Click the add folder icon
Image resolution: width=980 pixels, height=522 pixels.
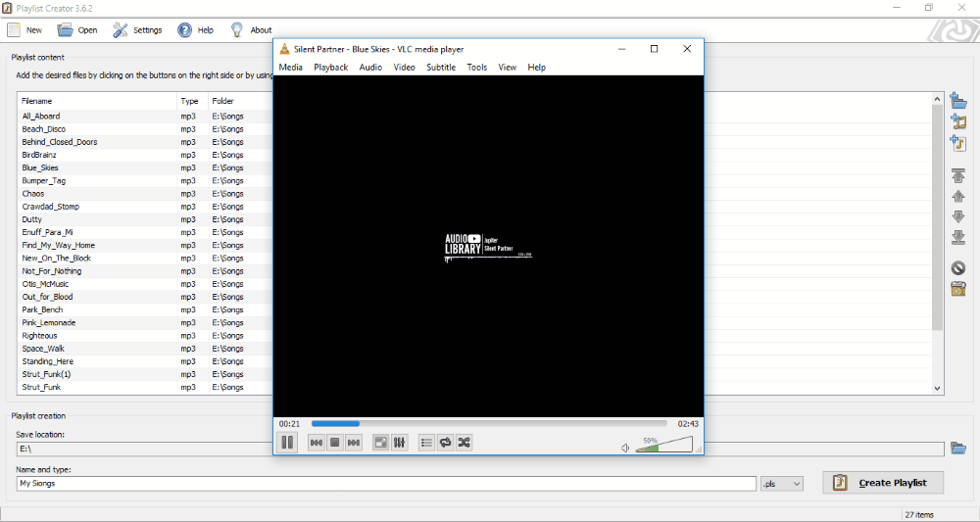point(958,101)
